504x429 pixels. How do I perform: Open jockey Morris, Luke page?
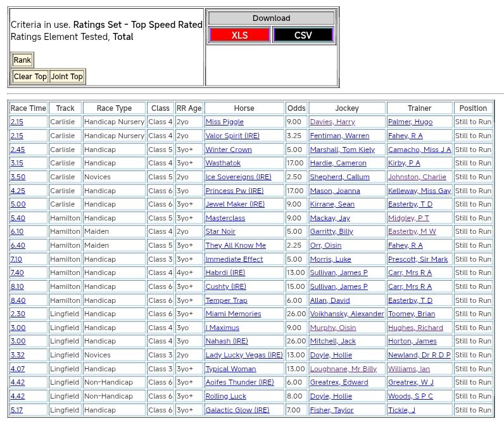coord(331,259)
